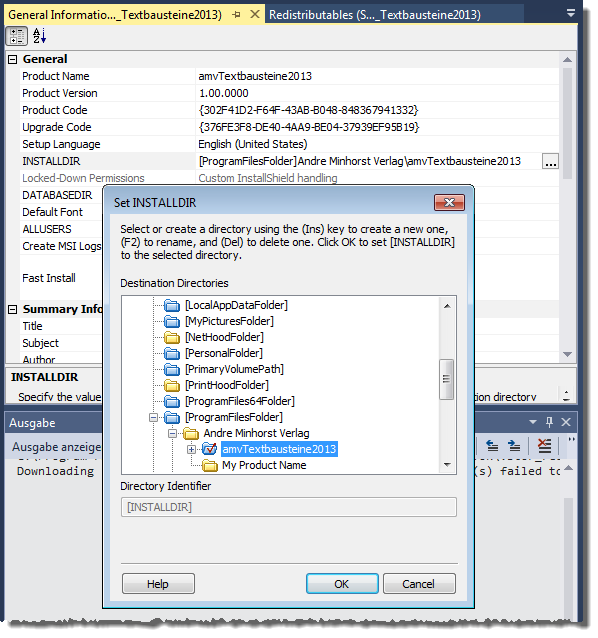This screenshot has width=598, height=638.
Task: Select the [ProgramFilesFolder] tree item
Action: click(234, 417)
